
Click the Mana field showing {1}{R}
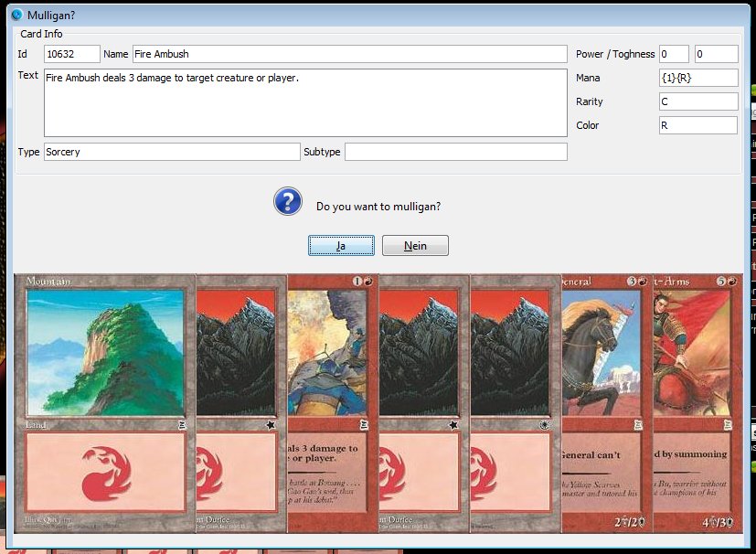[x=698, y=78]
